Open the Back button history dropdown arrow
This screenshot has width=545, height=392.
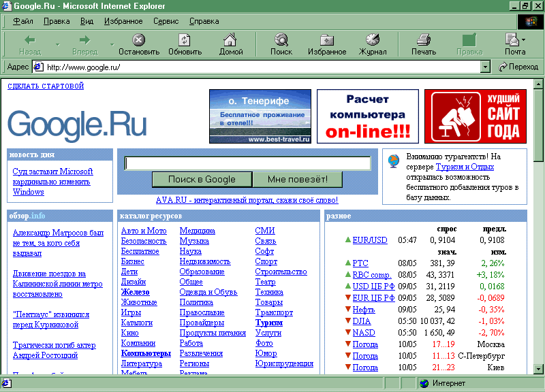coord(57,45)
